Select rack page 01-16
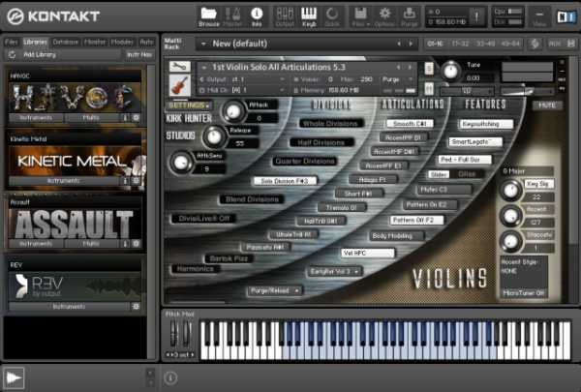 click(435, 44)
